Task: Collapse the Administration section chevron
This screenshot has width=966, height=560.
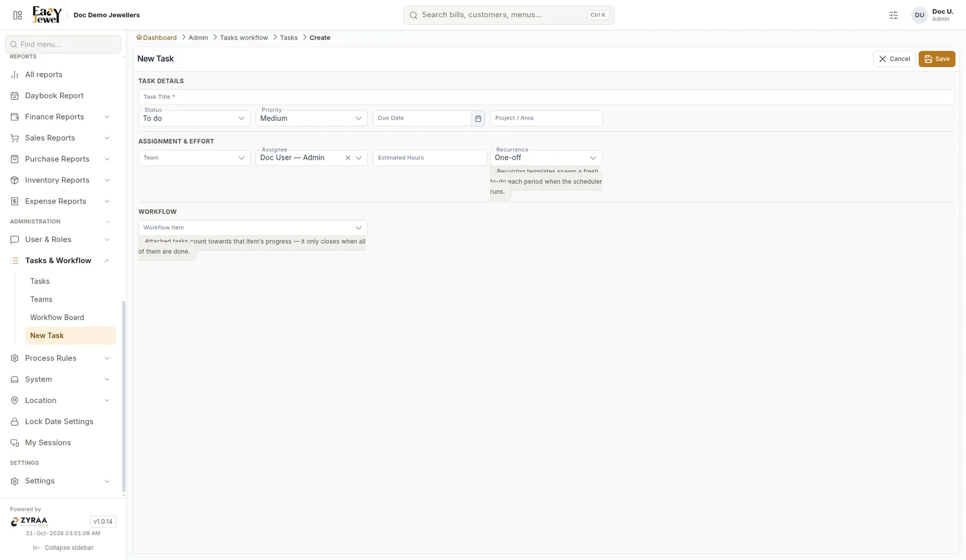Action: (107, 222)
